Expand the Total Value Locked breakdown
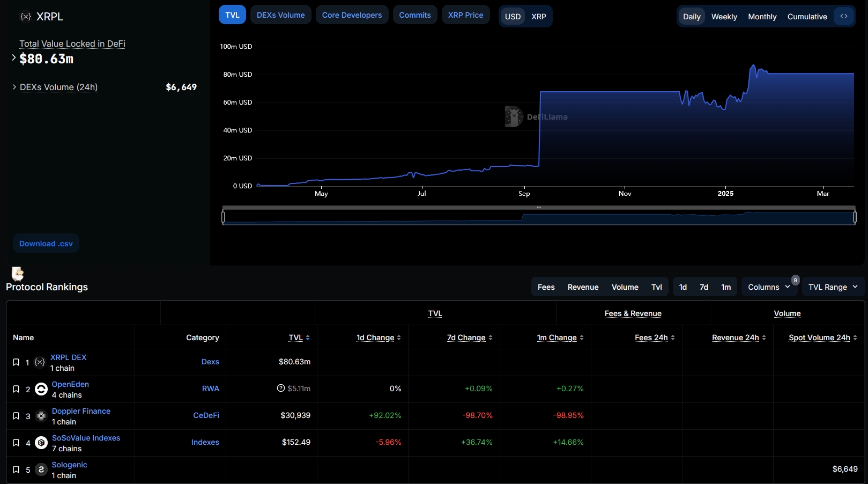The image size is (868, 484). (14, 57)
